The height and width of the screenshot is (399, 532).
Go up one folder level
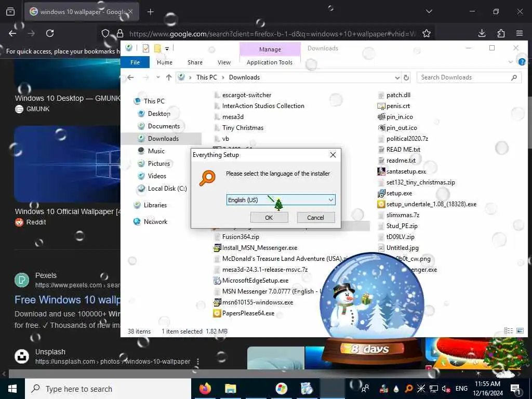click(x=169, y=77)
